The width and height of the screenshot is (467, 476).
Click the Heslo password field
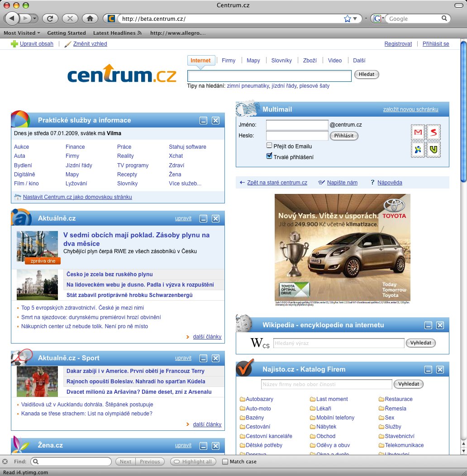coord(297,136)
